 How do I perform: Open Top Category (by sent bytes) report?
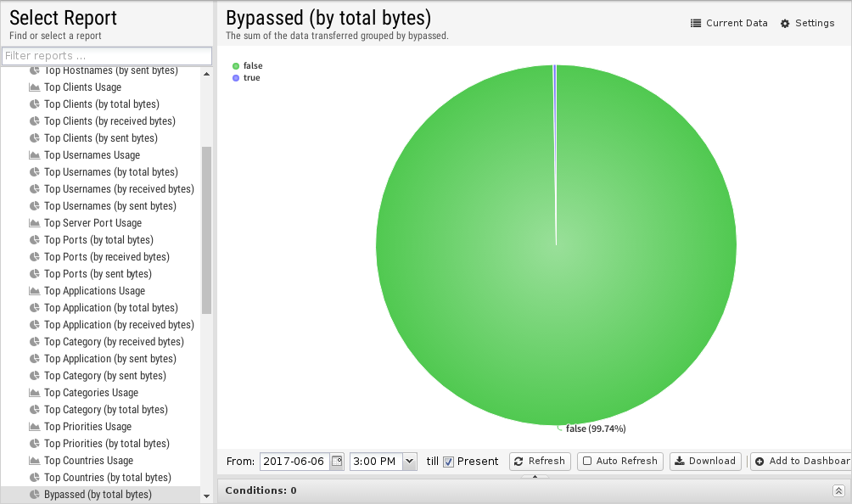(104, 376)
